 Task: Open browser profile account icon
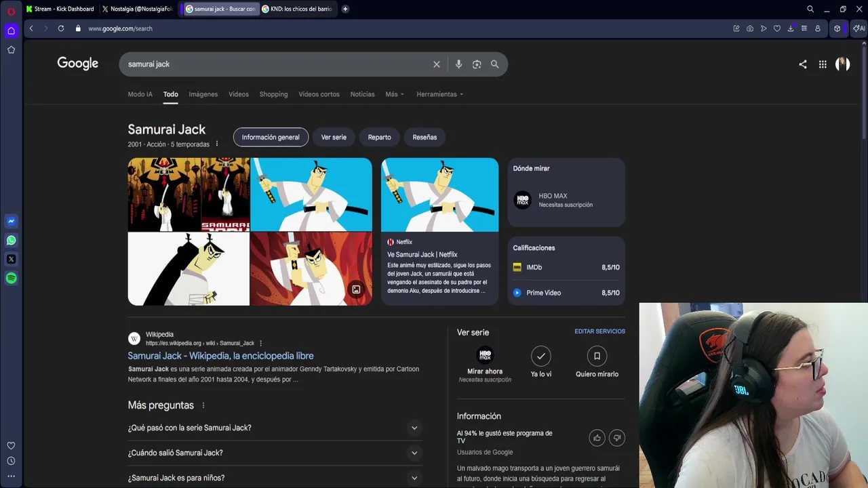pos(818,28)
